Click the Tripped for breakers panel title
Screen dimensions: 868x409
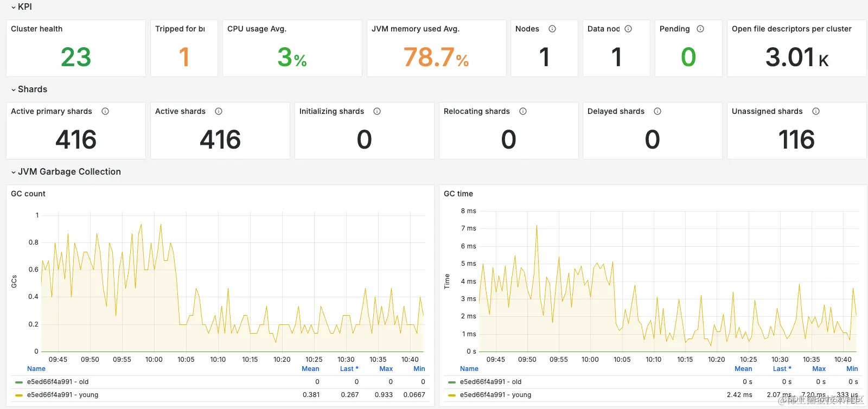(x=180, y=29)
